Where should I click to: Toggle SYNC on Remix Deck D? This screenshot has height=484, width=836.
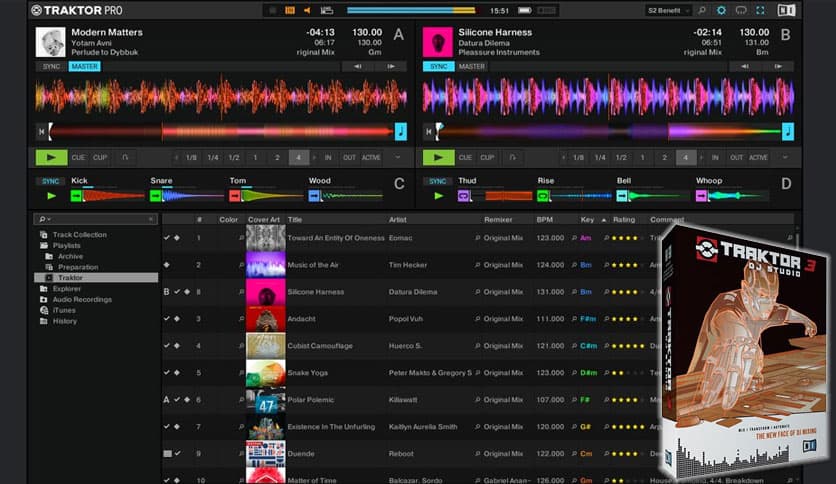[x=438, y=181]
